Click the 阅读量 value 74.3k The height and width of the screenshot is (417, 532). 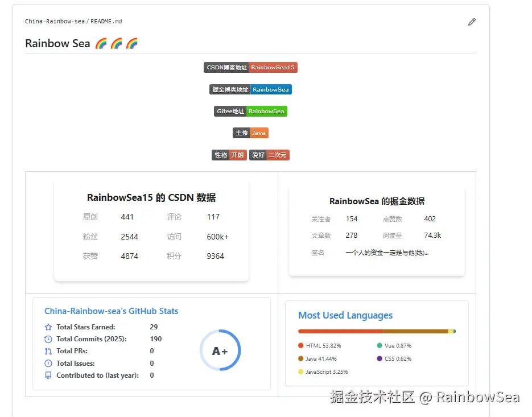point(432,236)
